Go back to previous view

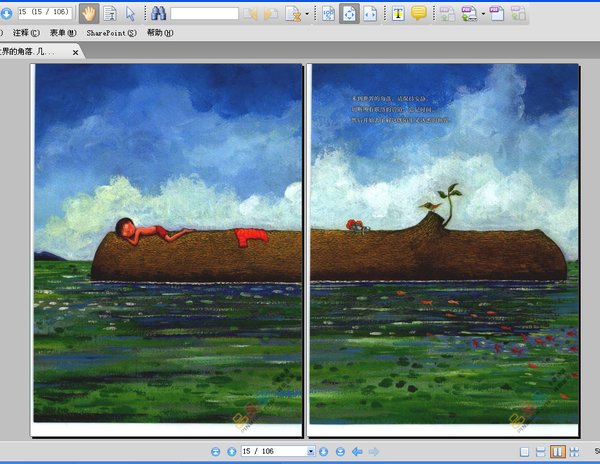(x=357, y=452)
